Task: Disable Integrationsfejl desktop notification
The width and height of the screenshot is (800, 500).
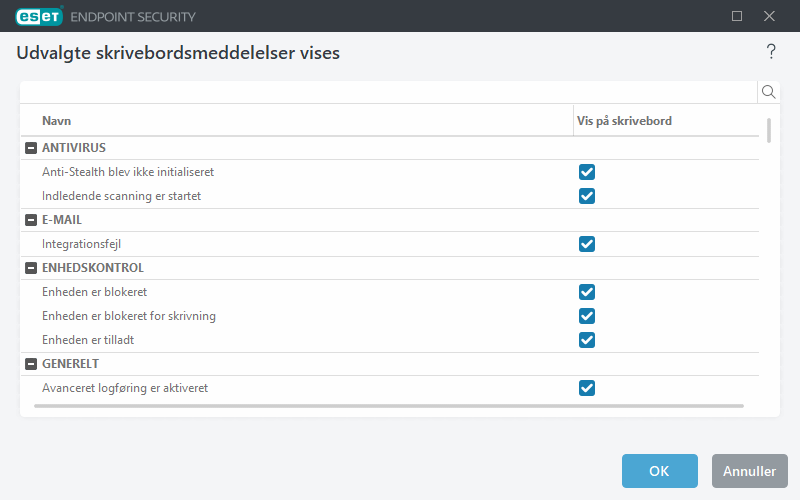Action: pos(587,244)
